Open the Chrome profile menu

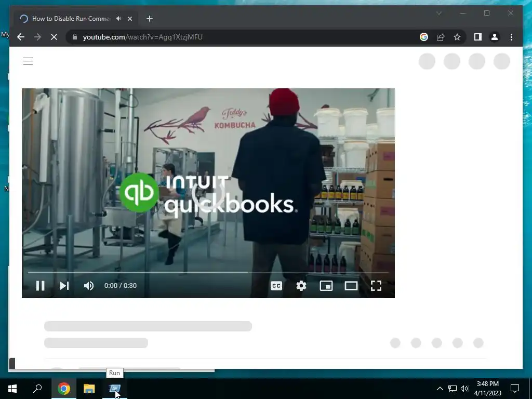[x=495, y=37]
